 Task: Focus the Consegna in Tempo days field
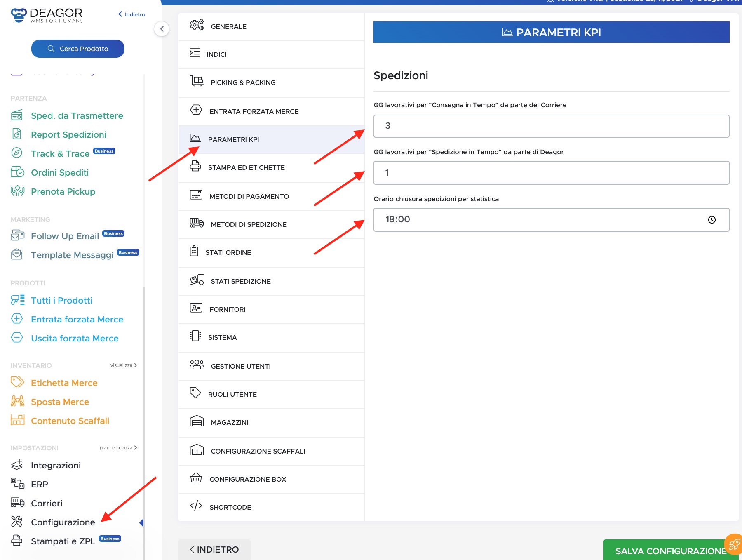click(551, 126)
